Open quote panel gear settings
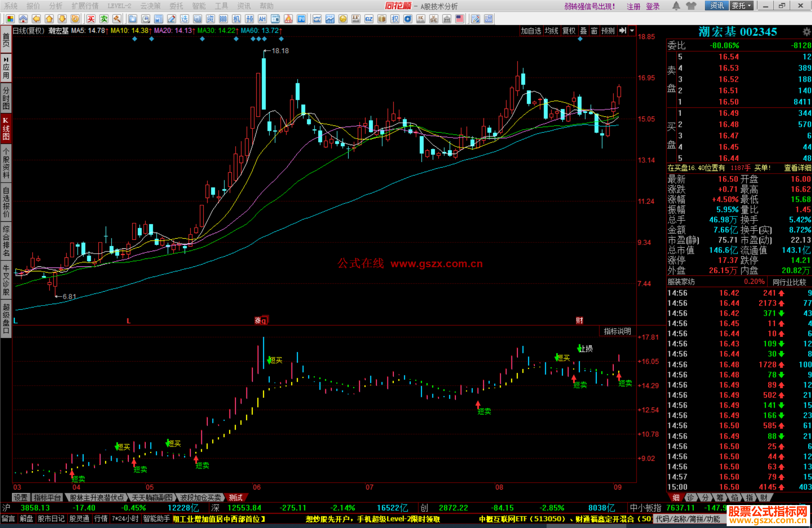The height and width of the screenshot is (528, 812). pyautogui.click(x=806, y=32)
